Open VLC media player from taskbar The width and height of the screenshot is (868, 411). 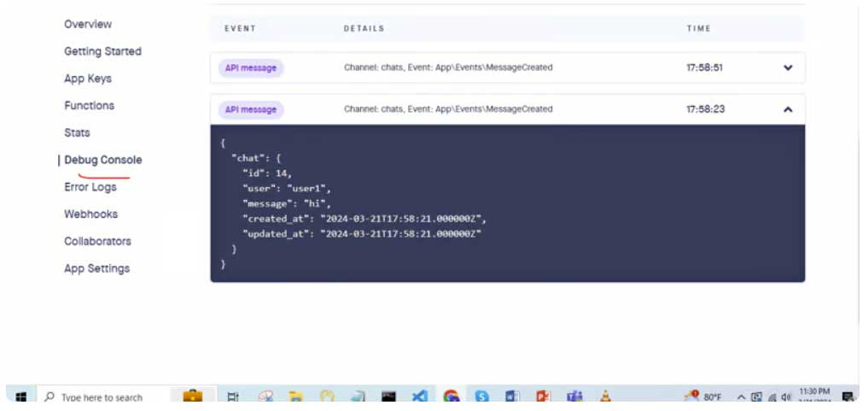tap(606, 396)
